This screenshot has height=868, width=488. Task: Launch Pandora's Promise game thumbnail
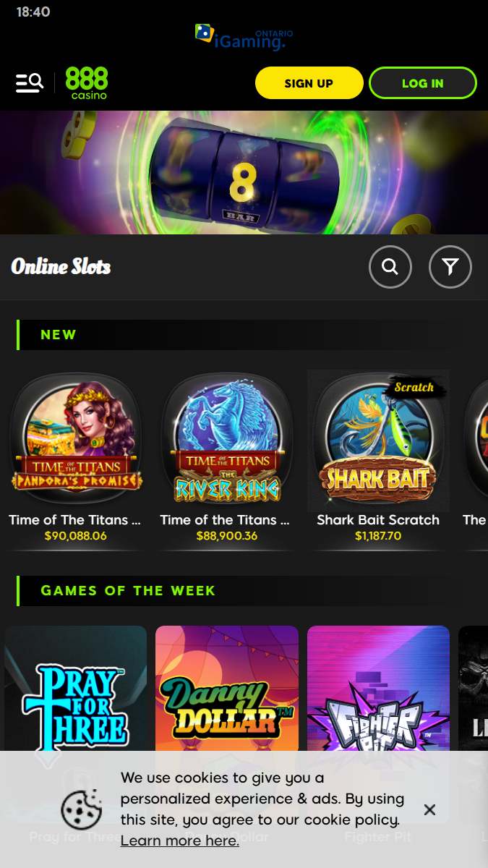pyautogui.click(x=76, y=440)
